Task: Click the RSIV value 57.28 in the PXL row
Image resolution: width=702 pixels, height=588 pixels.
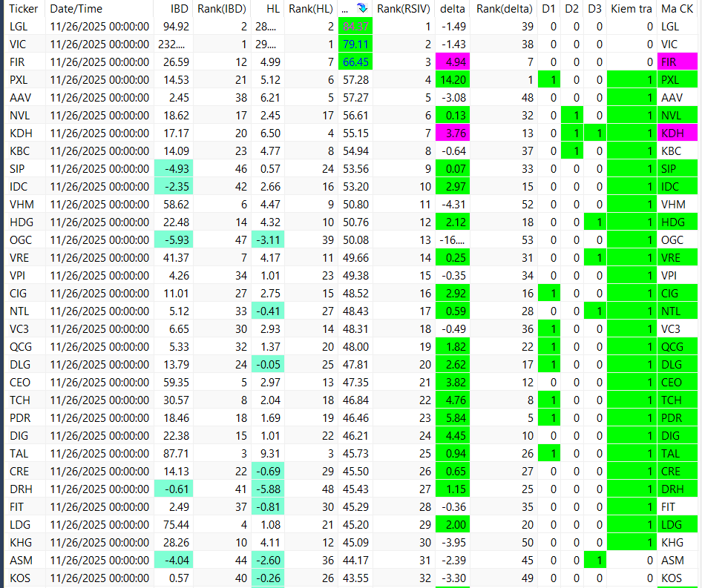Action: 355,79
